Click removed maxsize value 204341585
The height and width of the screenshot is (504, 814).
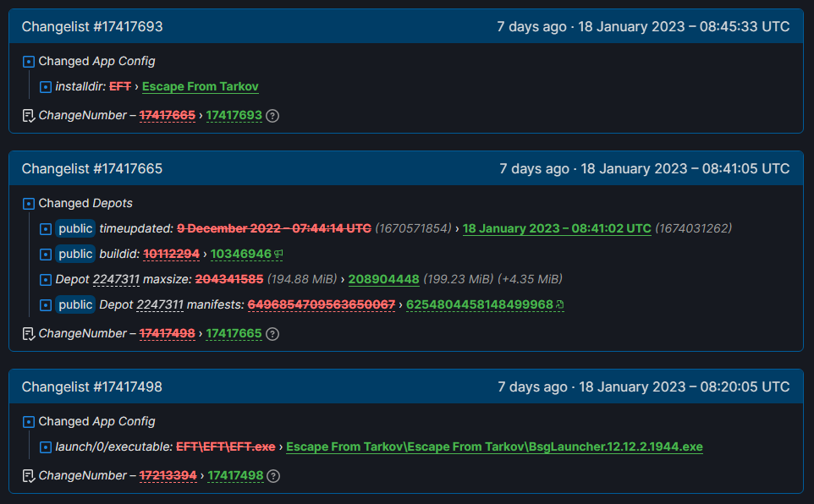point(229,279)
